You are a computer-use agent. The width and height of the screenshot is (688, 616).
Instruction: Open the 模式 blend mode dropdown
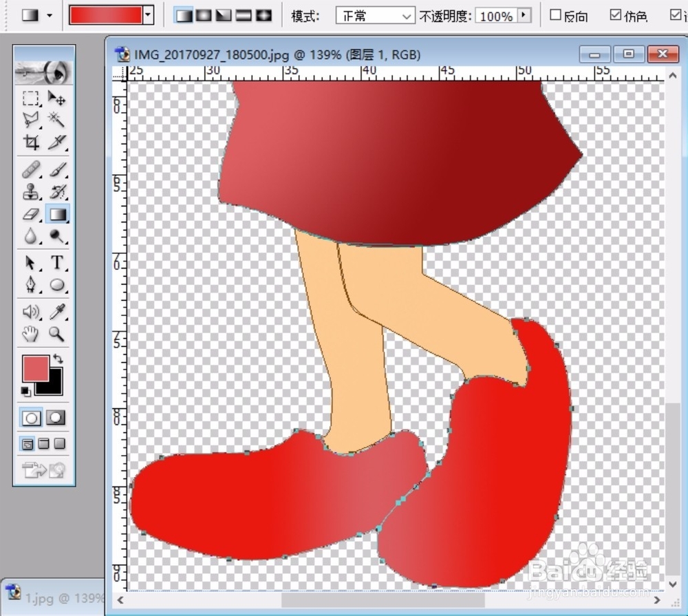pyautogui.click(x=375, y=16)
